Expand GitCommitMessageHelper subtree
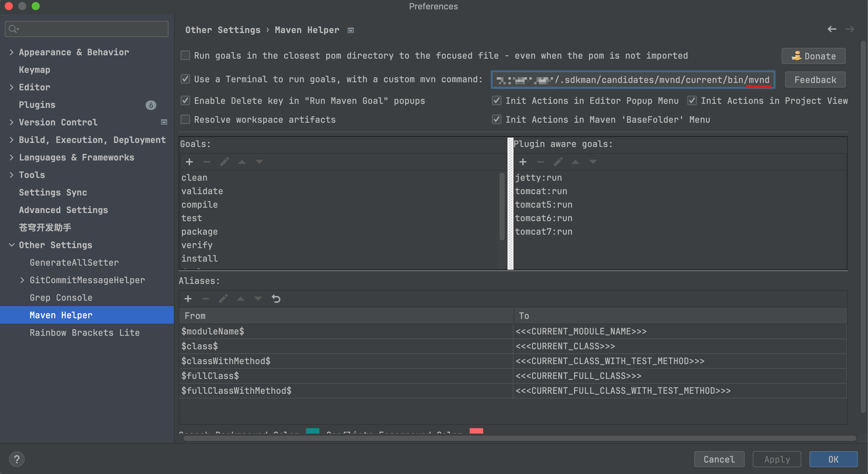 (22, 280)
